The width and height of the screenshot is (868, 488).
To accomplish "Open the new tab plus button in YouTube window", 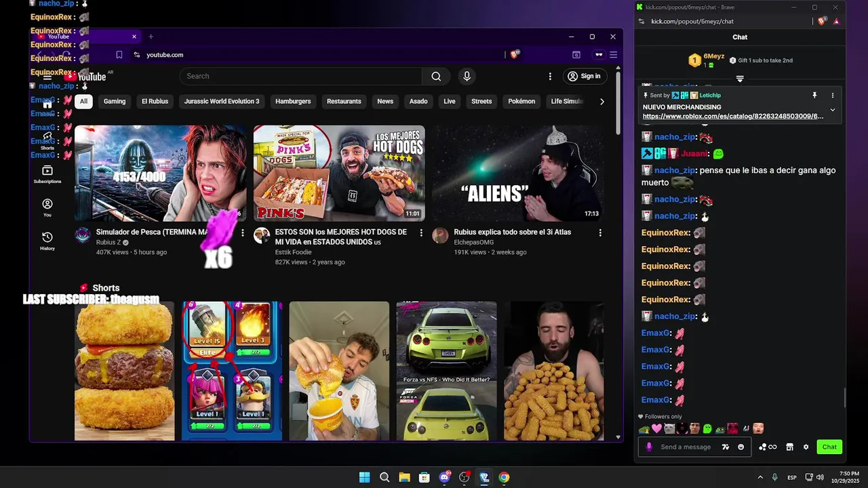I will [151, 37].
